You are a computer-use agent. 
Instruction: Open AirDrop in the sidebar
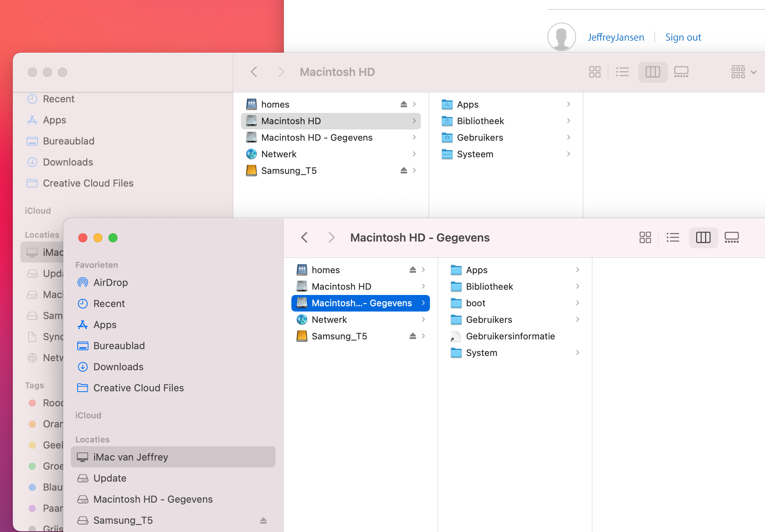(x=110, y=283)
